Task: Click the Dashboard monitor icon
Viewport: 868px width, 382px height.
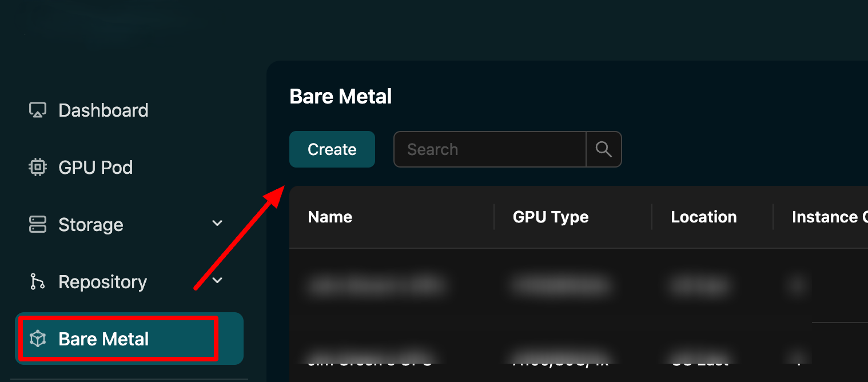Action: [37, 110]
